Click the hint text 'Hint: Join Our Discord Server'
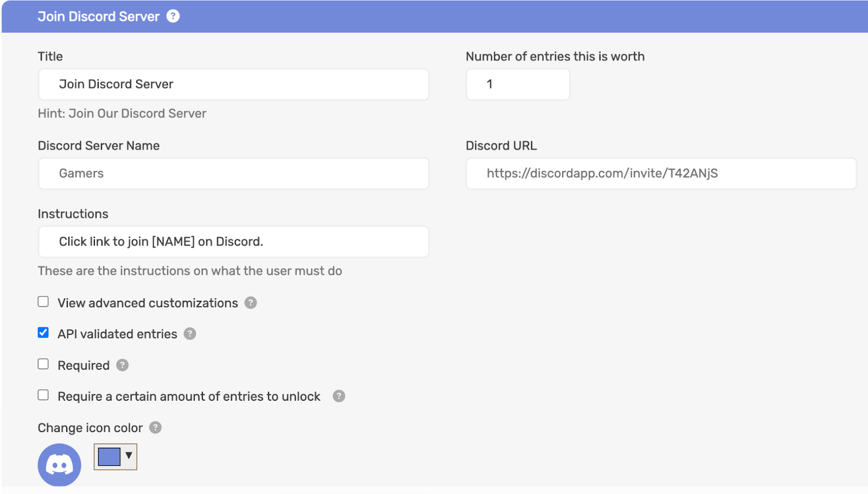 [122, 113]
